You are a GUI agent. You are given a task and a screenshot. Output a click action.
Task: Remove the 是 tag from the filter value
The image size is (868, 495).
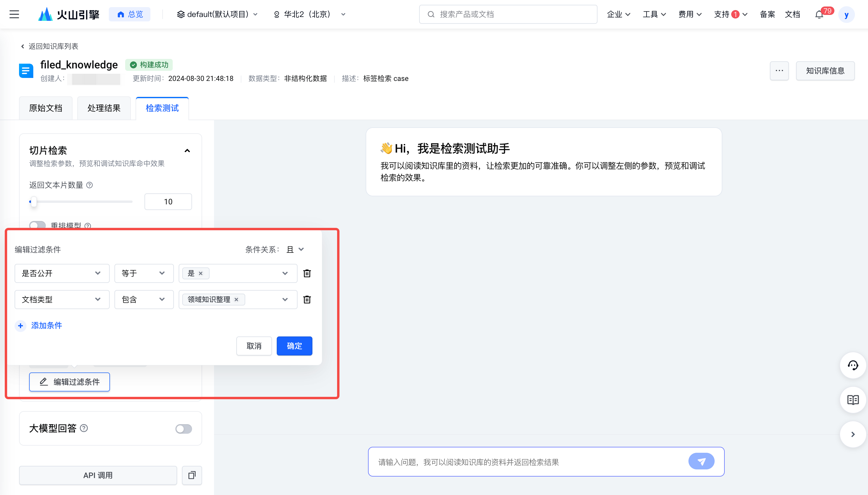click(x=200, y=273)
